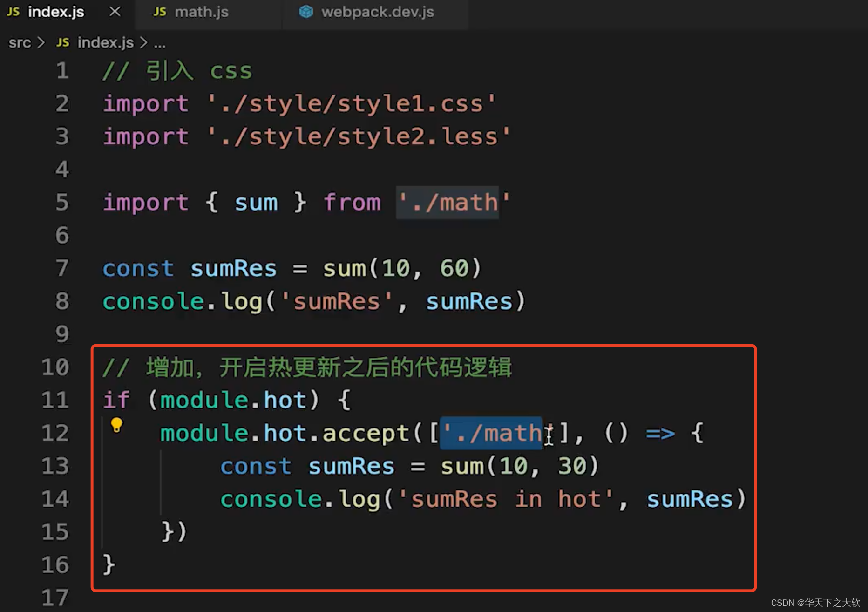The width and height of the screenshot is (868, 612).
Task: Click line number 1 in the gutter
Action: point(62,71)
